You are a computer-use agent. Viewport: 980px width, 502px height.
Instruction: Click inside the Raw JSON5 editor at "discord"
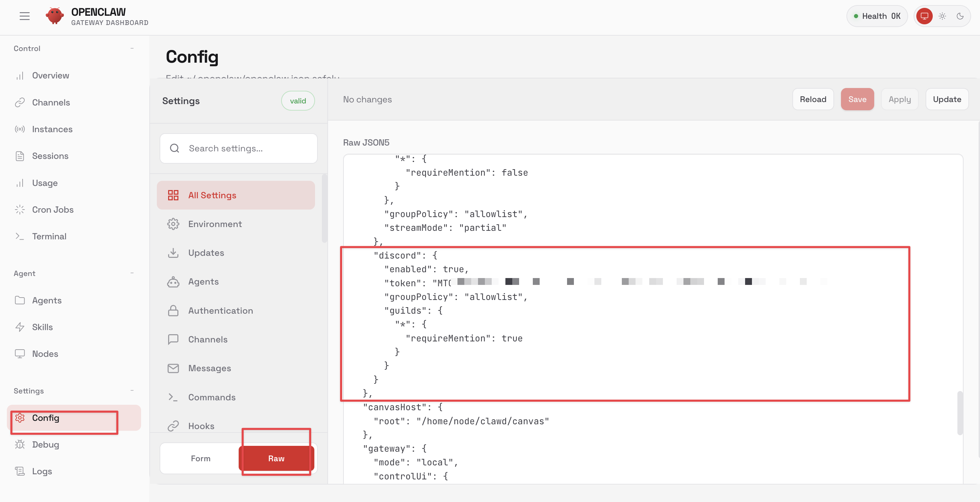point(398,255)
